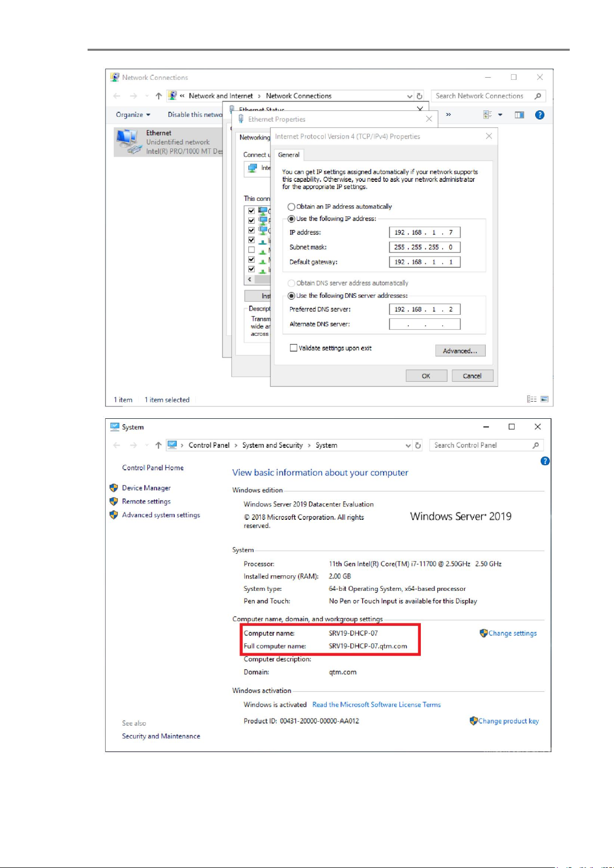This screenshot has height=868, width=614.
Task: Click the search magnifier in Network Connections
Action: click(538, 96)
